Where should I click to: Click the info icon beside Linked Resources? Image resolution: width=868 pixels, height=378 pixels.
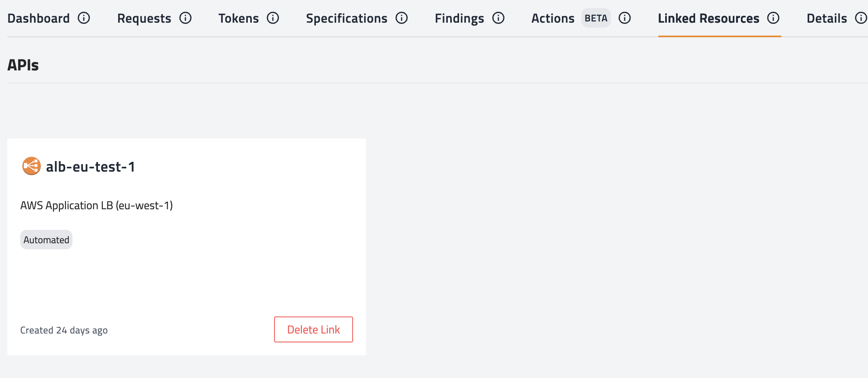(x=773, y=18)
